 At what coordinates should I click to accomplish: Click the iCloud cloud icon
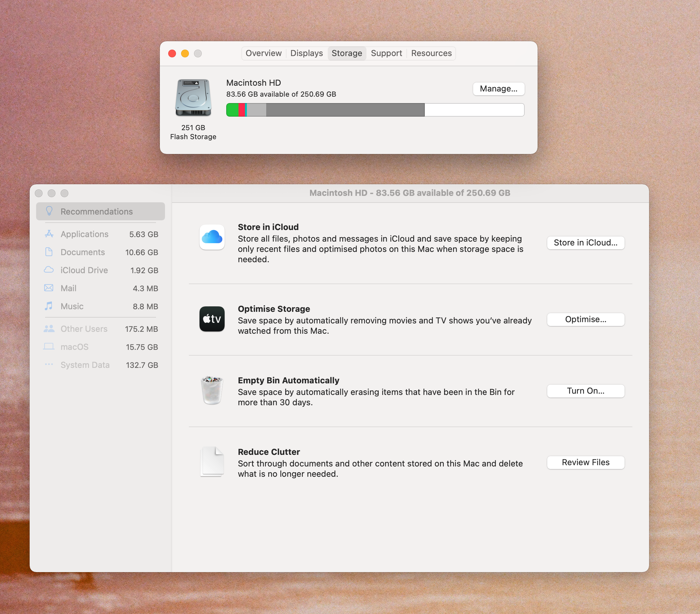tap(212, 237)
